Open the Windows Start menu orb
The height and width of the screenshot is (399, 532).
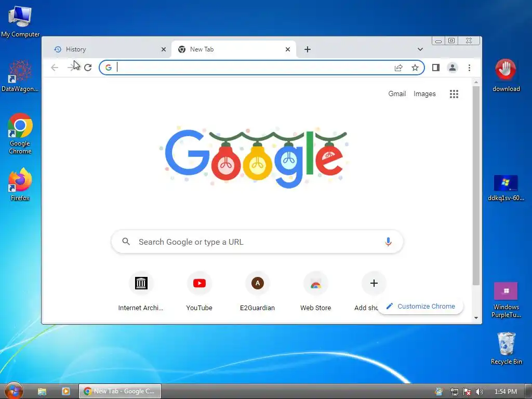14,391
